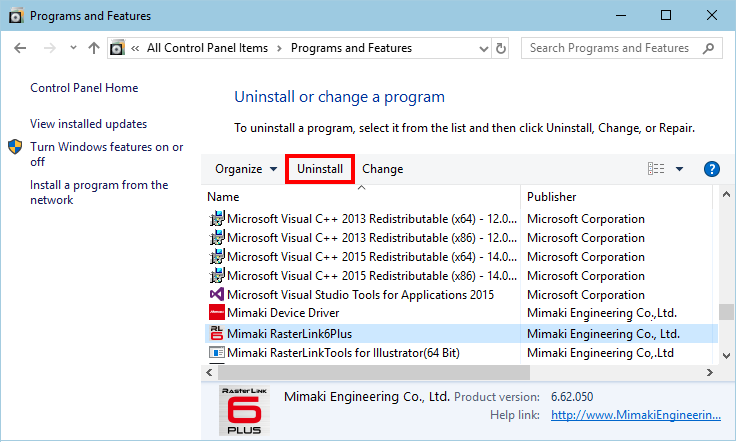
Task: Open the Mimaki Engineering help link
Action: [x=635, y=415]
